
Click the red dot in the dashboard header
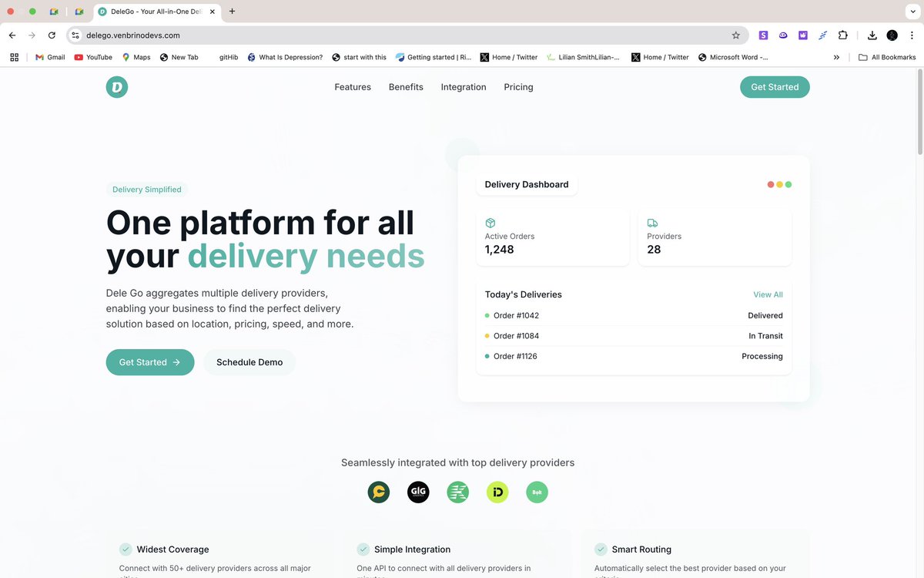tap(771, 184)
